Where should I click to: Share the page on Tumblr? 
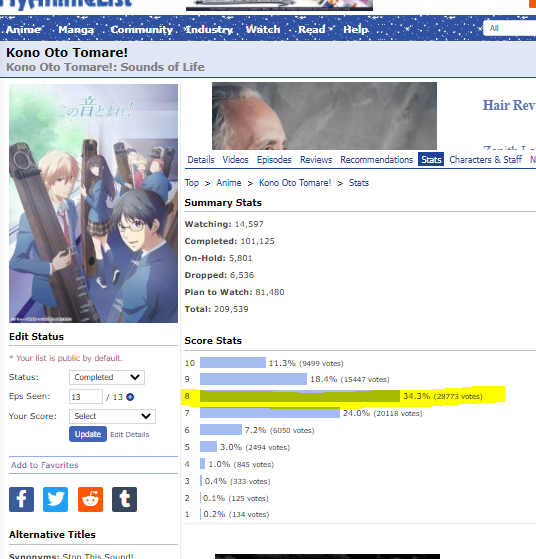click(x=124, y=499)
